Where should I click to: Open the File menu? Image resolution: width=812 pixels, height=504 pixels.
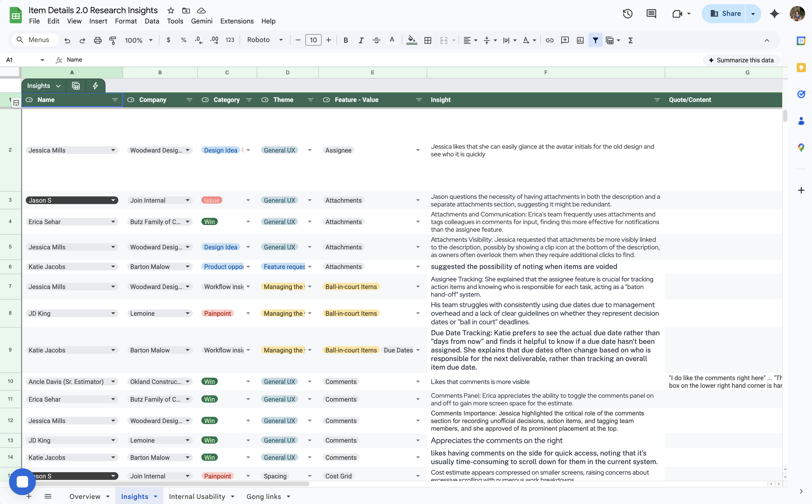click(34, 21)
